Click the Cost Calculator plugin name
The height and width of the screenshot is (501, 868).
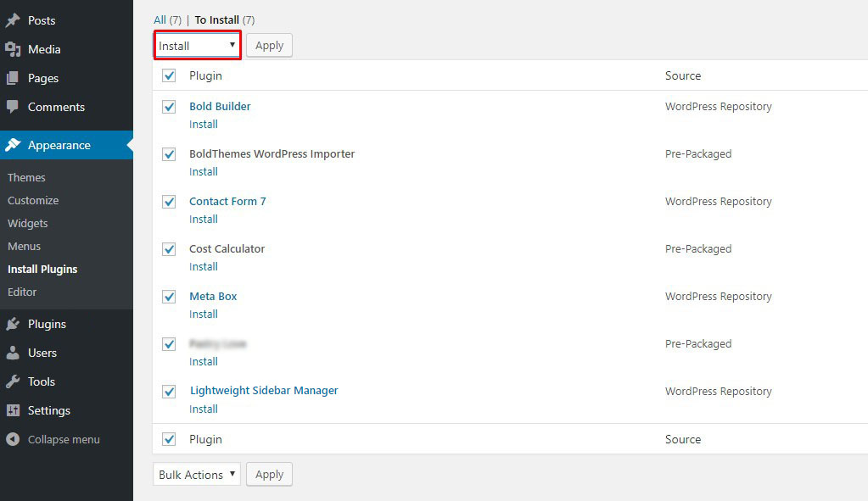coord(227,249)
